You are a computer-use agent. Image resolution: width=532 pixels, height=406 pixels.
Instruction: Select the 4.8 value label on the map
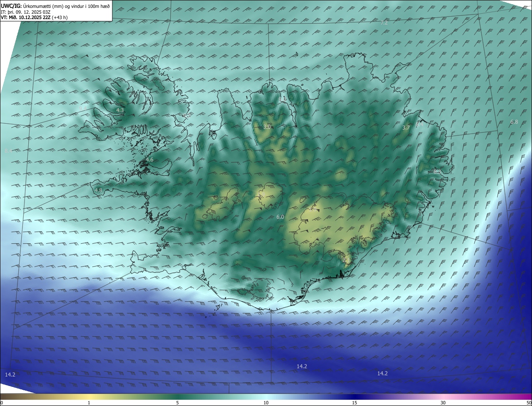coord(99,190)
